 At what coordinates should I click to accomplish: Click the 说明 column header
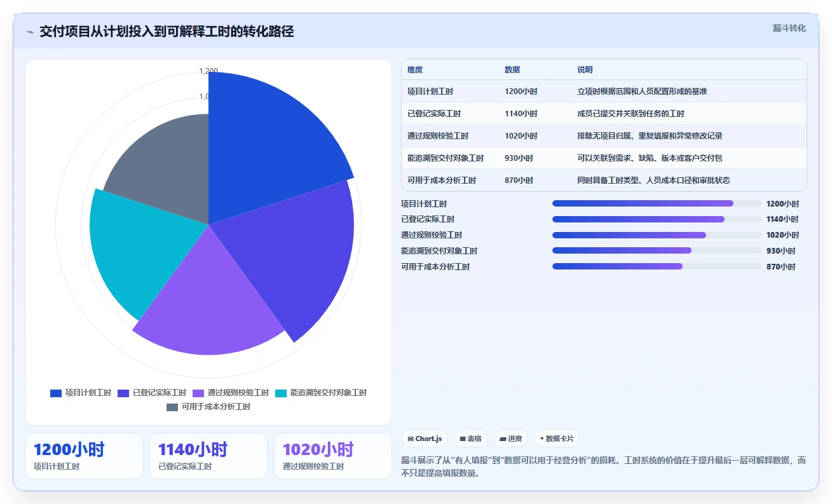click(x=585, y=70)
